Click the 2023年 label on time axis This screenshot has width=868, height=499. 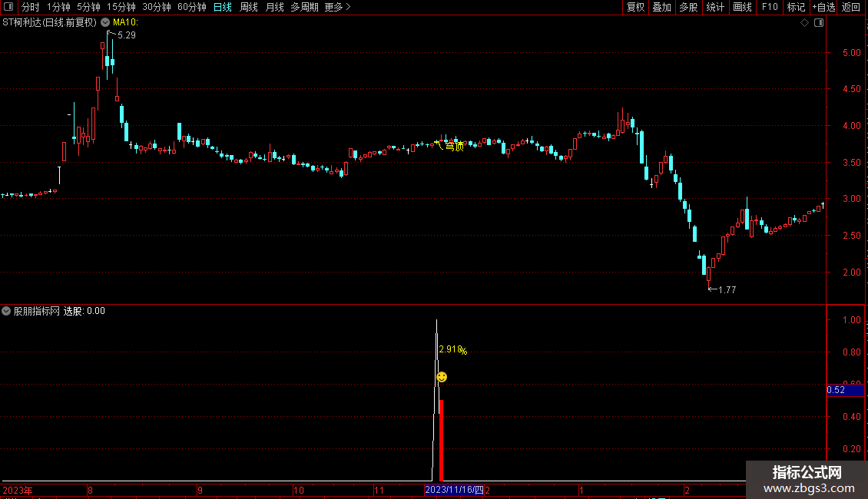click(18, 490)
